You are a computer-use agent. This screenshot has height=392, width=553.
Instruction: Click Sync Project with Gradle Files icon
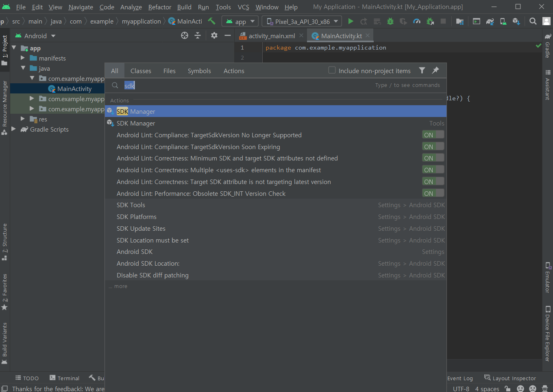tap(490, 21)
